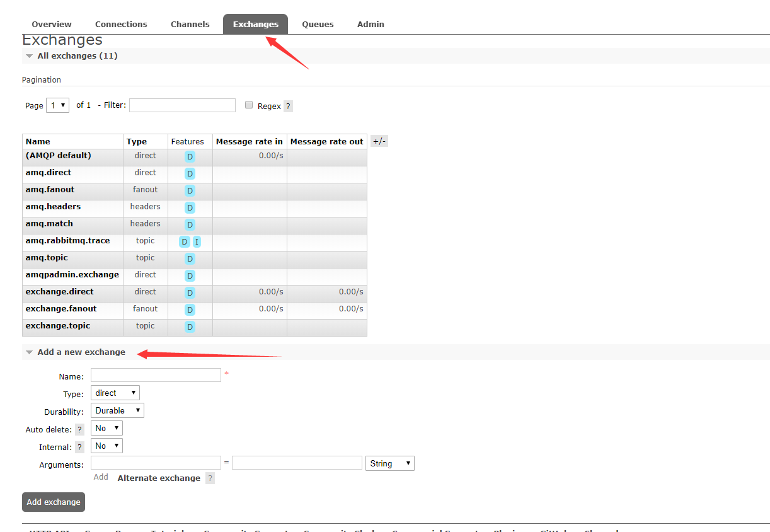Open the exchange.direct exchange link

tap(59, 292)
